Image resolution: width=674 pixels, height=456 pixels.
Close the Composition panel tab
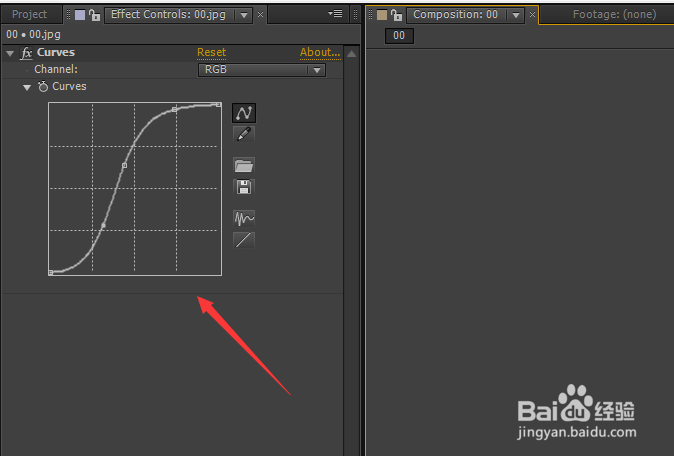coord(532,15)
